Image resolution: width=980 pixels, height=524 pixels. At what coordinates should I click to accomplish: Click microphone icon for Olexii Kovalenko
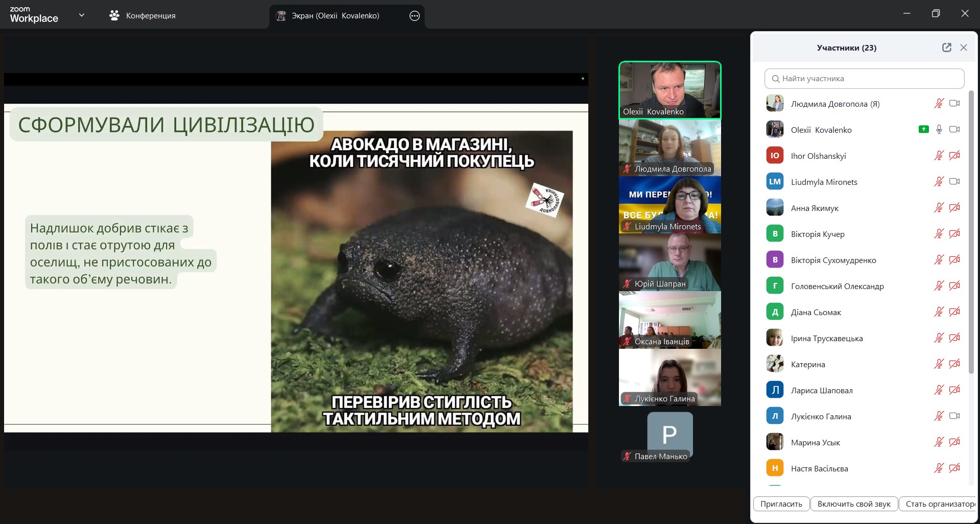(x=939, y=130)
